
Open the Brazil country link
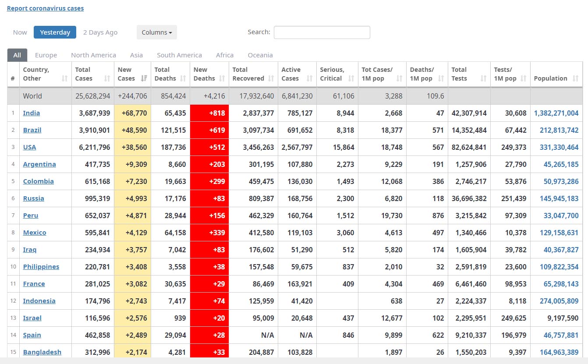click(32, 130)
